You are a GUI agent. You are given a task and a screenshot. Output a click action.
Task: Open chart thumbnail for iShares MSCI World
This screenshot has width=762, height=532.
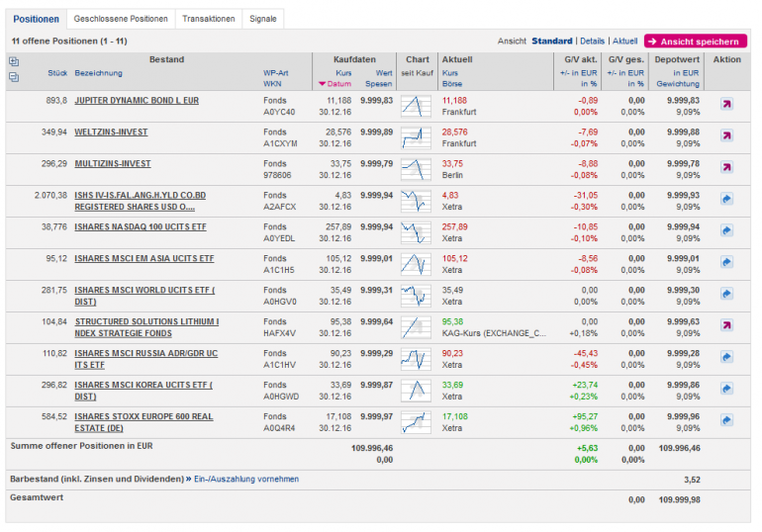(x=416, y=294)
